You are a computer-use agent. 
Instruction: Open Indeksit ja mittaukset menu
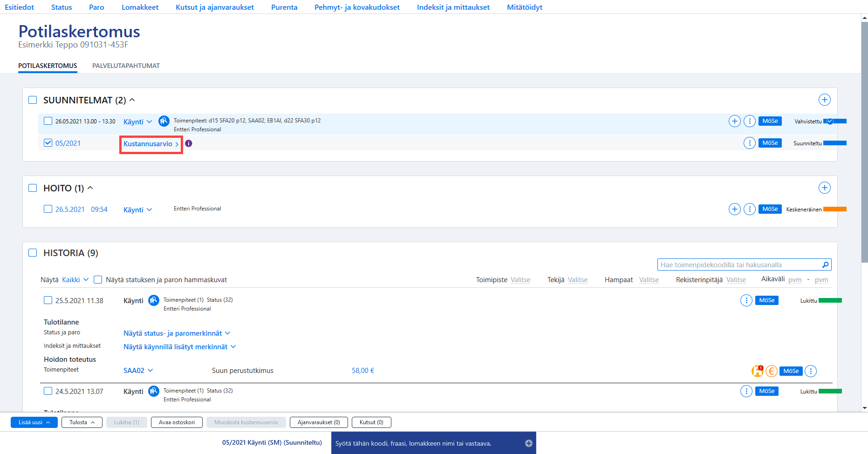pos(453,7)
